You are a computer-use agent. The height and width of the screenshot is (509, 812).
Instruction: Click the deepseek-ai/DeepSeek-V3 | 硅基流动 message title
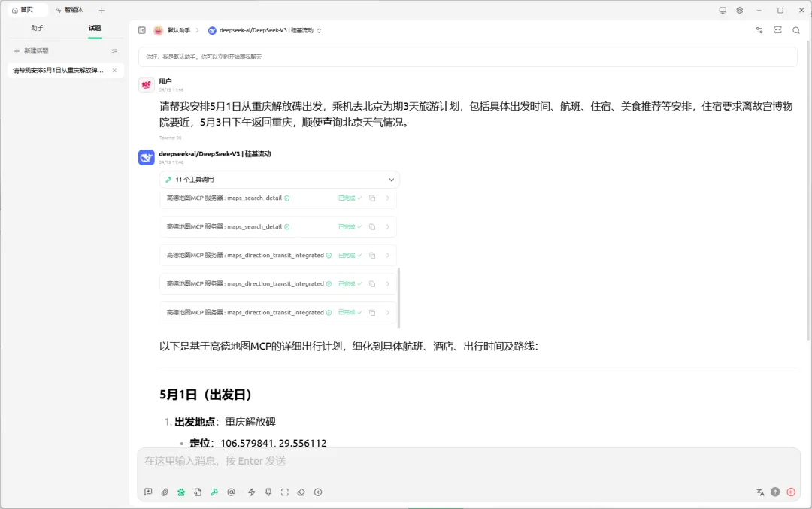click(215, 154)
